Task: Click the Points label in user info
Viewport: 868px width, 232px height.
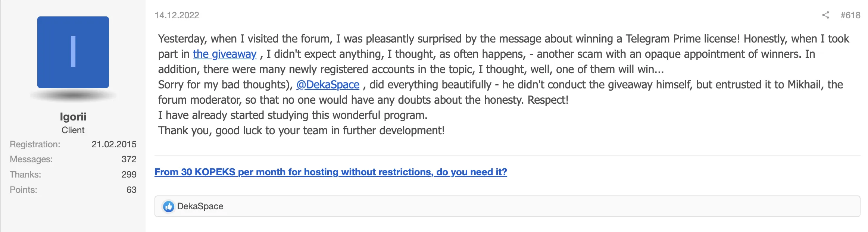Action: click(x=24, y=190)
